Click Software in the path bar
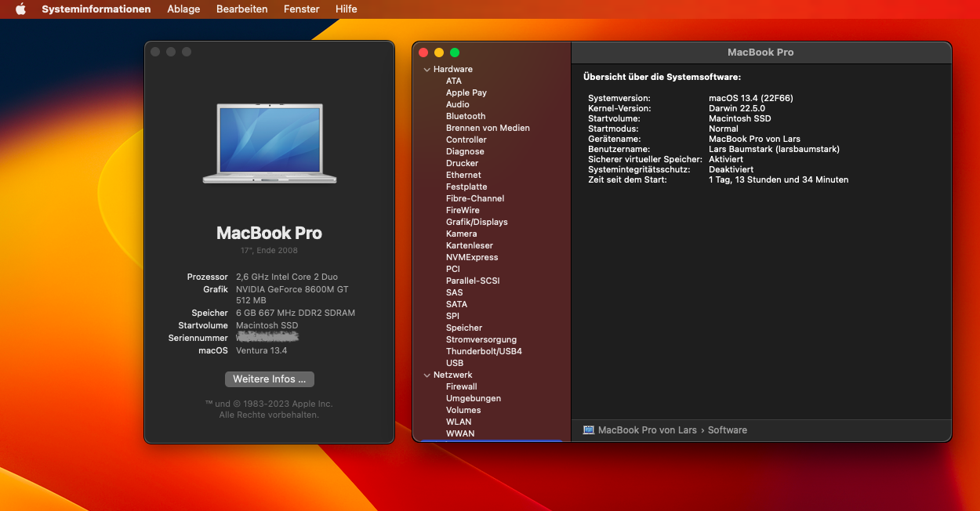This screenshot has width=980, height=511. click(728, 430)
